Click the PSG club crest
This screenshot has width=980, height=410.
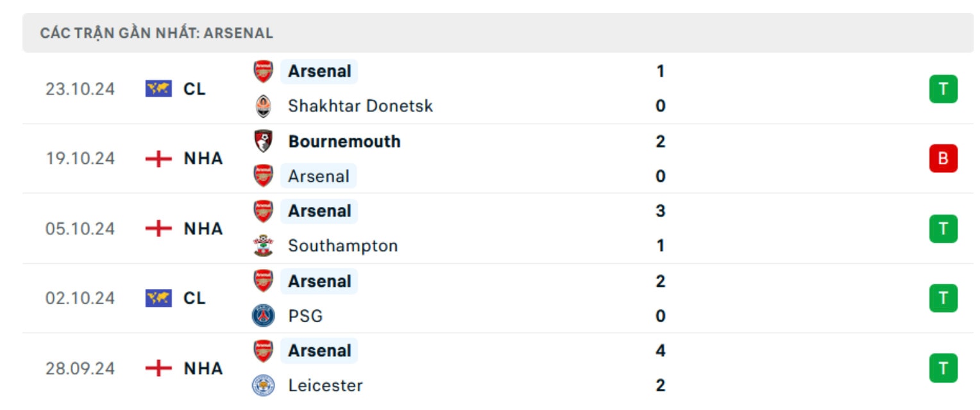coord(263,316)
